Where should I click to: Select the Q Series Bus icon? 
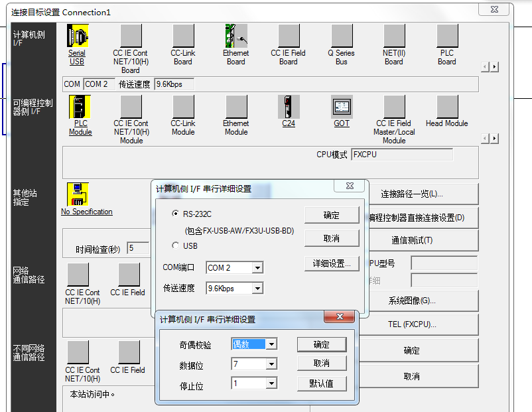[341, 36]
